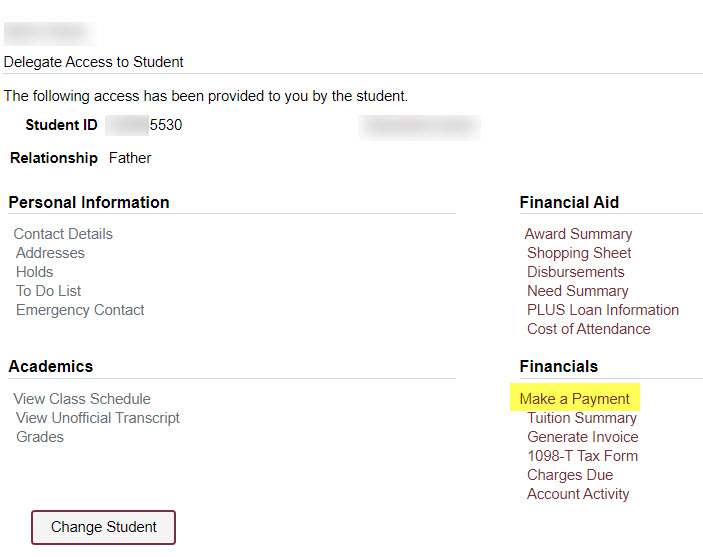Open Cost of Attendance
Viewport: 703px width, 557px height.
click(x=588, y=329)
